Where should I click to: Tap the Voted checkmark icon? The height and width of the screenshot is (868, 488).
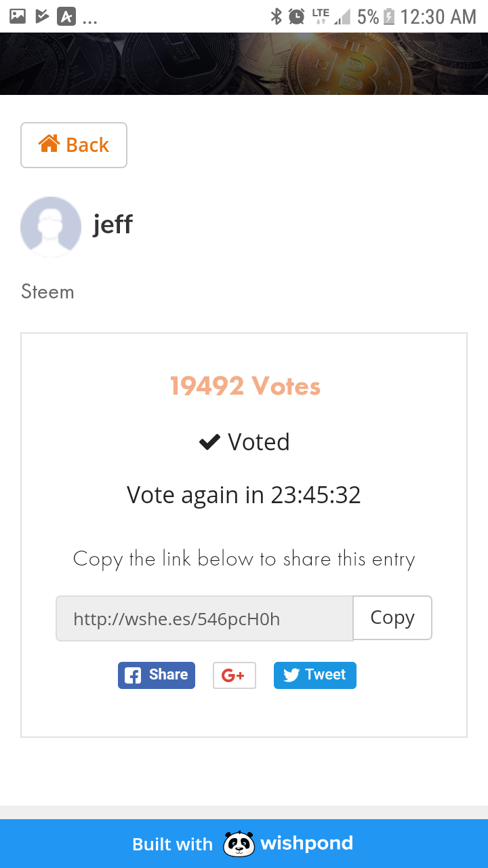209,442
